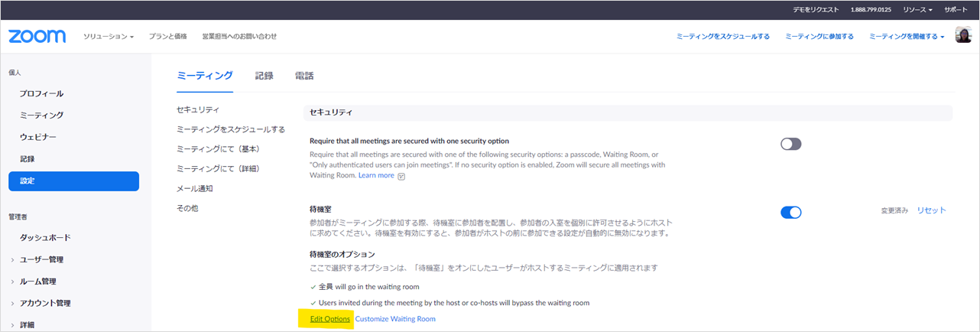Open 記録 in left sidebar
This screenshot has width=980, height=332.
(27, 158)
